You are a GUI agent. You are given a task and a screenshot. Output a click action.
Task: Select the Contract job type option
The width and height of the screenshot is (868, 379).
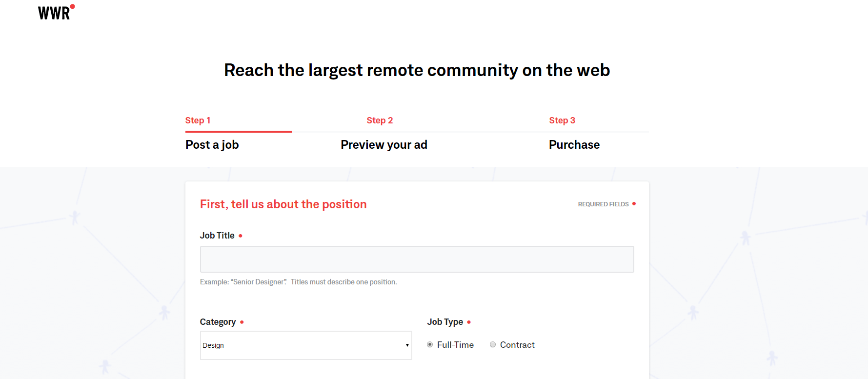493,344
